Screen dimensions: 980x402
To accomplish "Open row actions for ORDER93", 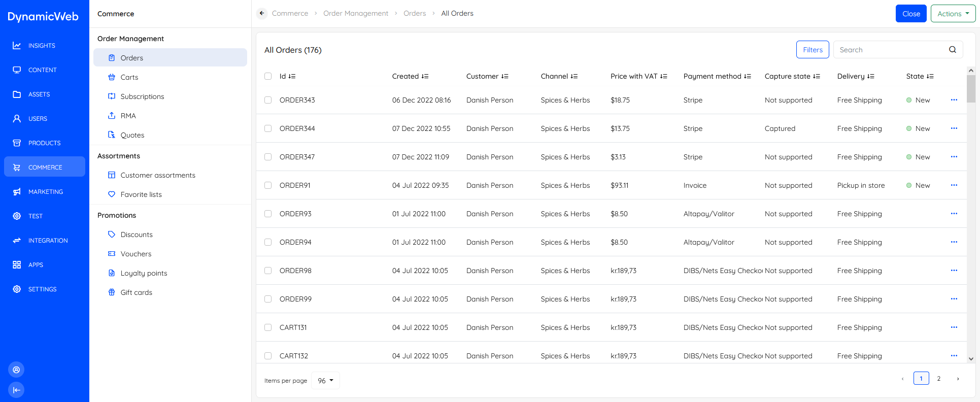I will pyautogui.click(x=954, y=214).
